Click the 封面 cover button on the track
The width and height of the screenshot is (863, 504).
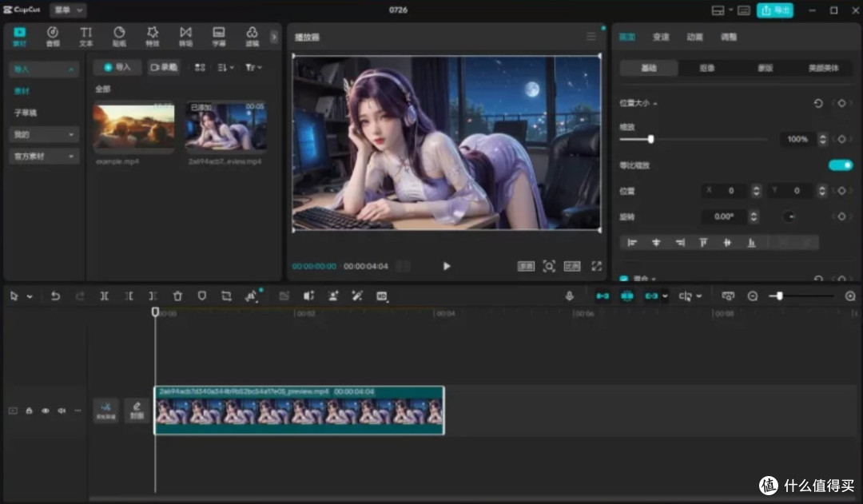click(137, 411)
